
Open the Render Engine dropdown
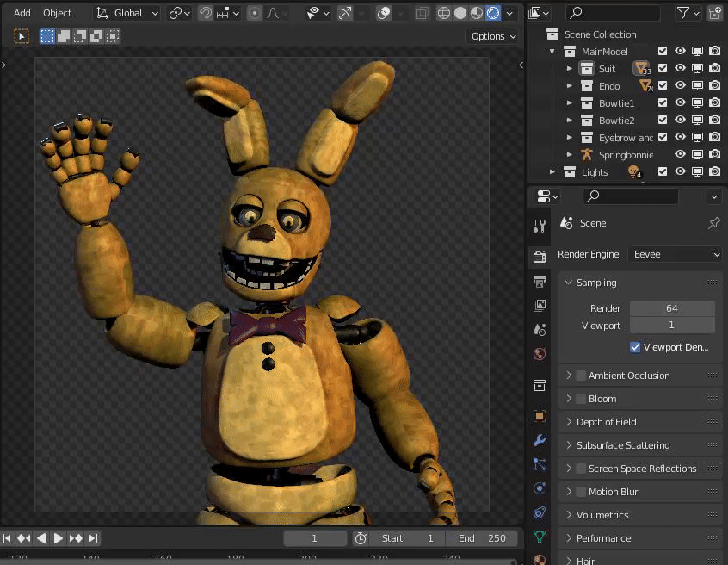[676, 254]
